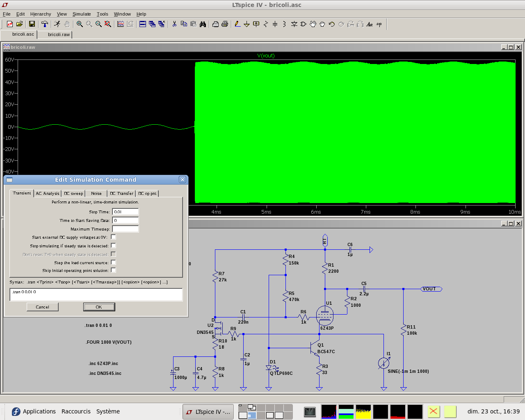Click the Print Setup icon

215,24
